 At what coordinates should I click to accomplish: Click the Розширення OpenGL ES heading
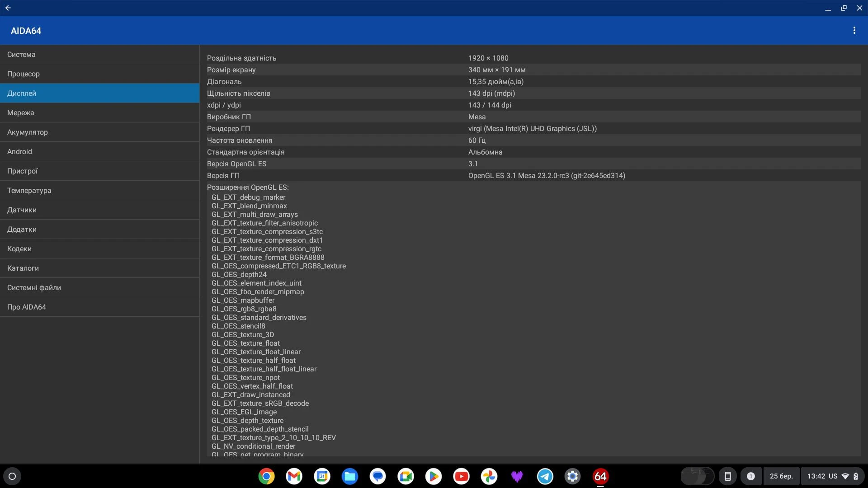point(248,188)
